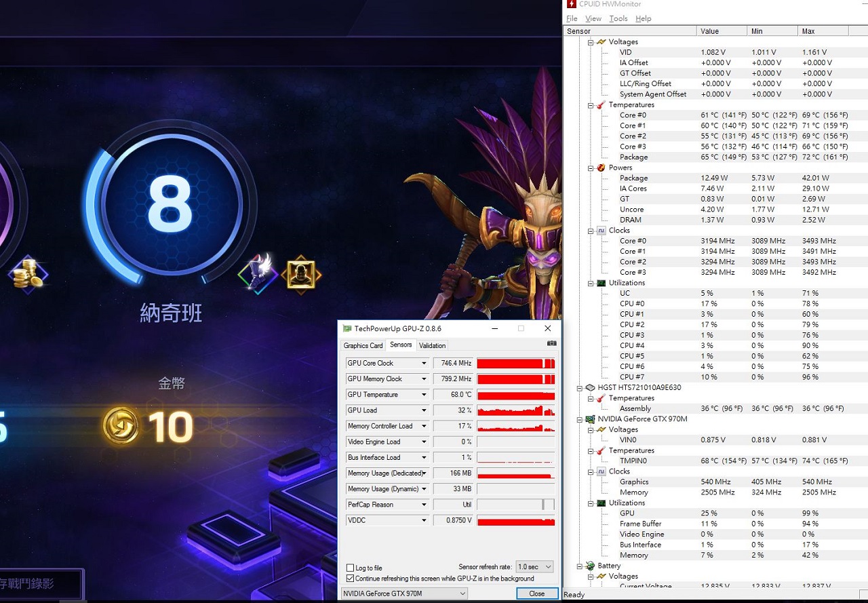Click the clock chip icon beside CPU Clocks

pyautogui.click(x=601, y=231)
